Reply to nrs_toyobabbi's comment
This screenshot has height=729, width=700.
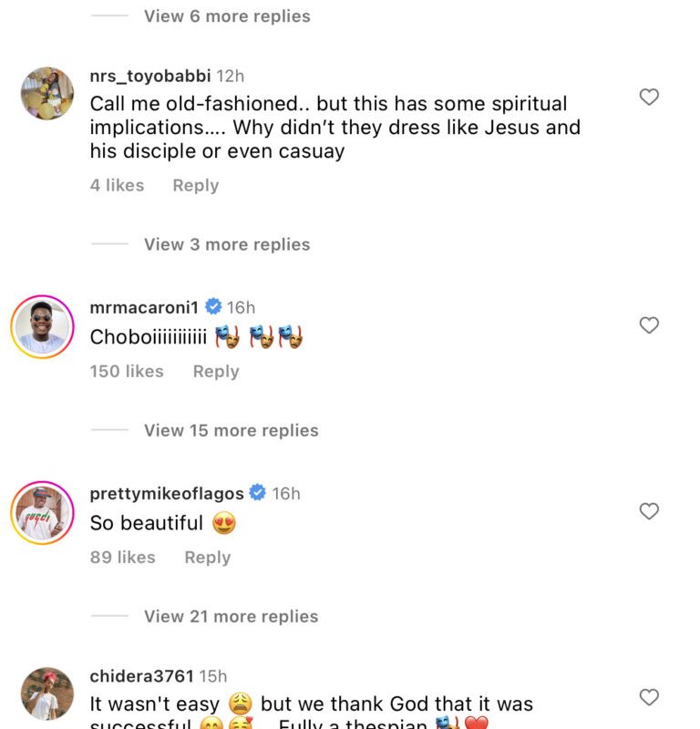click(195, 185)
